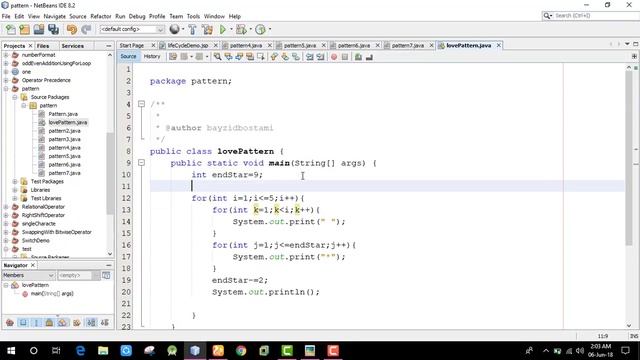Switch to the Files panel tab
Image resolution: width=640 pixels, height=360 pixels.
click(43, 46)
